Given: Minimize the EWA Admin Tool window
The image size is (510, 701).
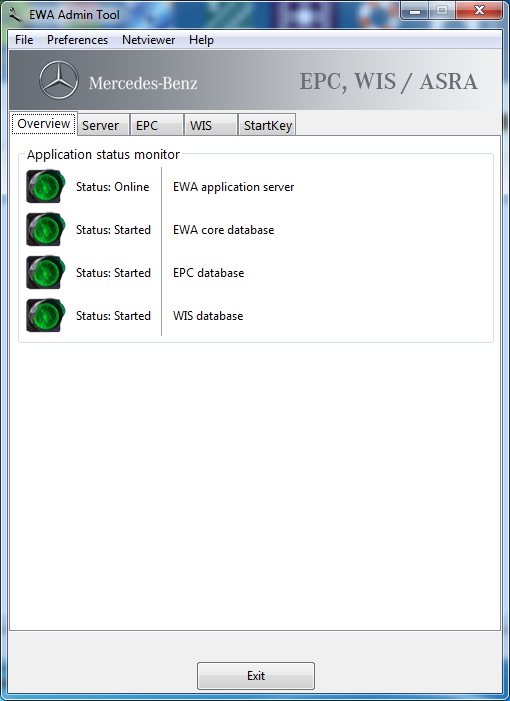Looking at the screenshot, I should 415,11.
